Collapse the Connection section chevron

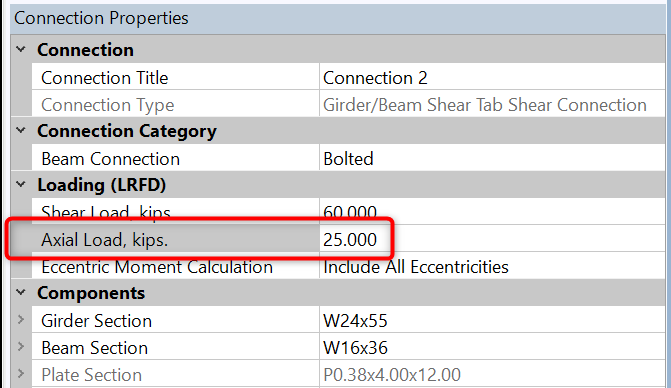21,50
